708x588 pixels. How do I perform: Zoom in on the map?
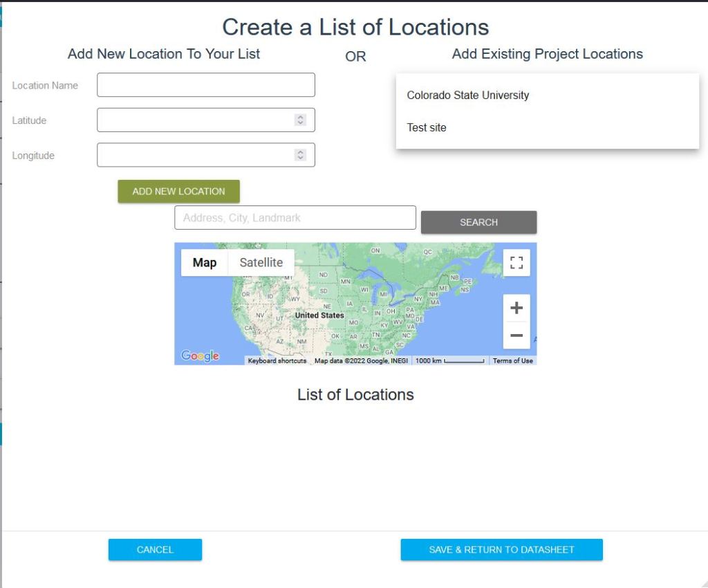[516, 309]
